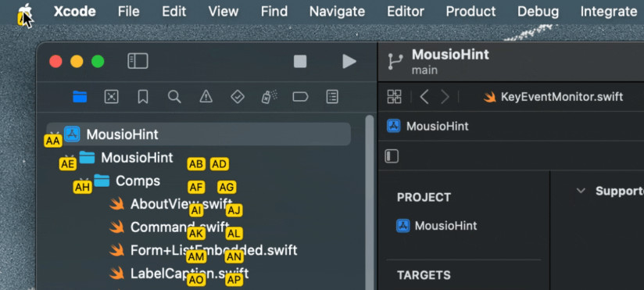
Task: Open the Project navigator folder icon
Action: [x=80, y=97]
